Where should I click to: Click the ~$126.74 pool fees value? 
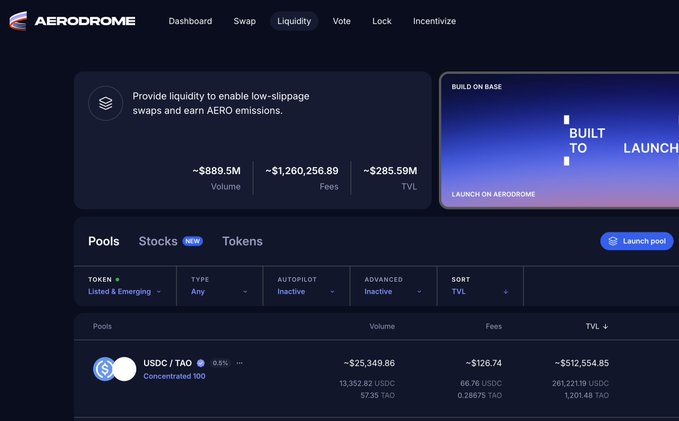click(x=484, y=363)
